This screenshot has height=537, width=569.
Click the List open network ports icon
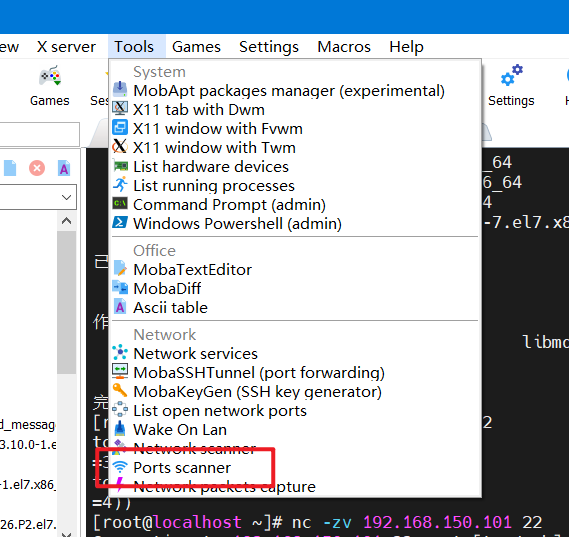coord(120,409)
